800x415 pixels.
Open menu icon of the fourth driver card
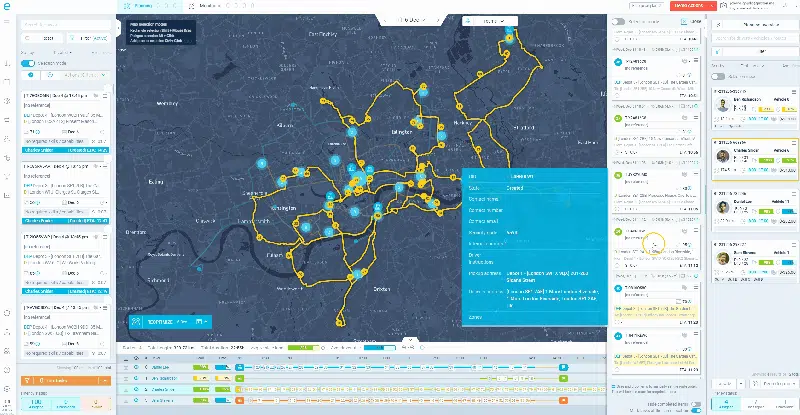794,245
